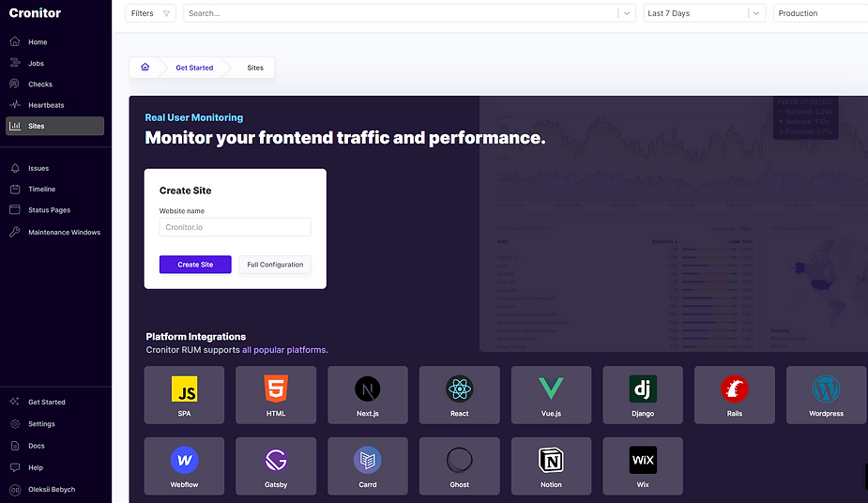This screenshot has width=868, height=503.
Task: Open Settings gear icon
Action: click(x=15, y=424)
